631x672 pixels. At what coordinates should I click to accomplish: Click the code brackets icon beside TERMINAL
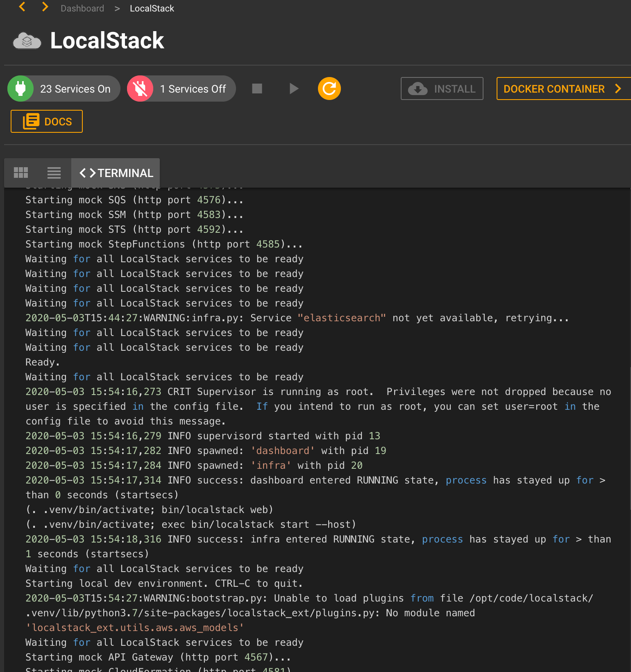point(88,173)
